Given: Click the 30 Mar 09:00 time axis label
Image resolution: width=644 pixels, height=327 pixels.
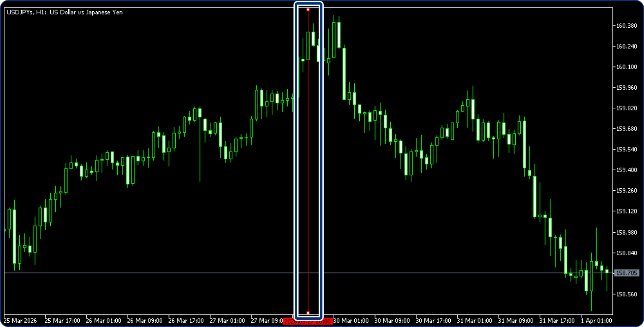Looking at the screenshot, I should click(x=392, y=321).
